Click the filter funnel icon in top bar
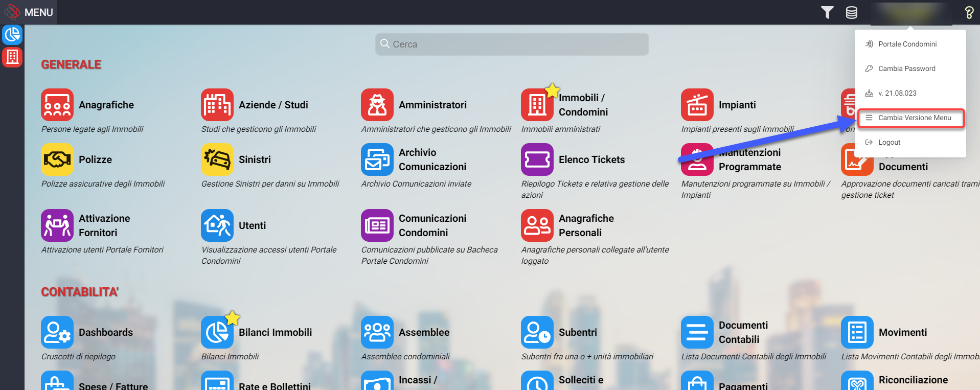 [827, 12]
